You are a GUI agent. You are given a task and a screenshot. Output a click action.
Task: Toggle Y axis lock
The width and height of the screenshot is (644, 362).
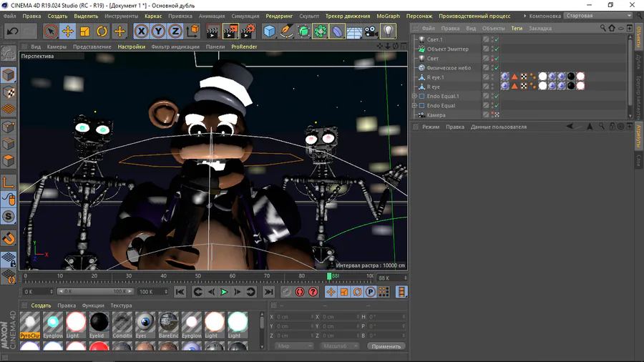(x=159, y=31)
